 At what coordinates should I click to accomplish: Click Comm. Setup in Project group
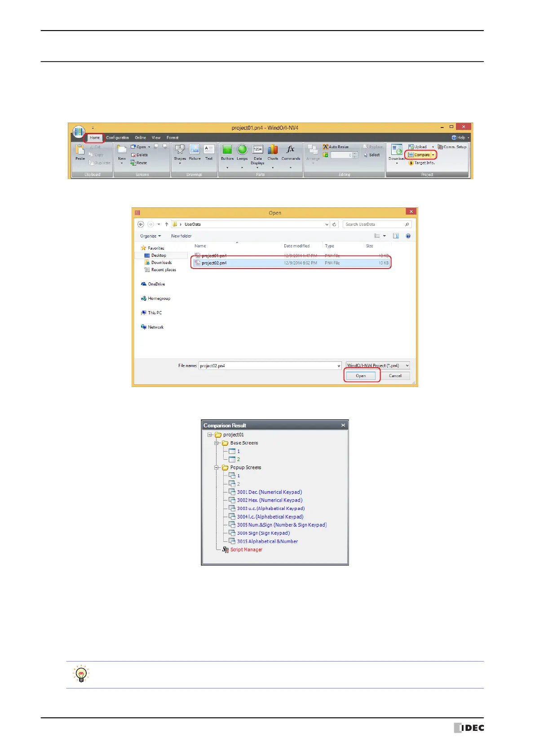[452, 147]
